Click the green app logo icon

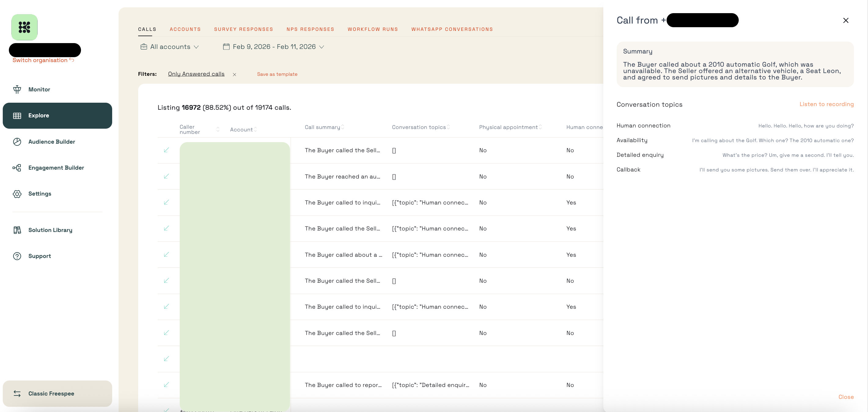24,27
